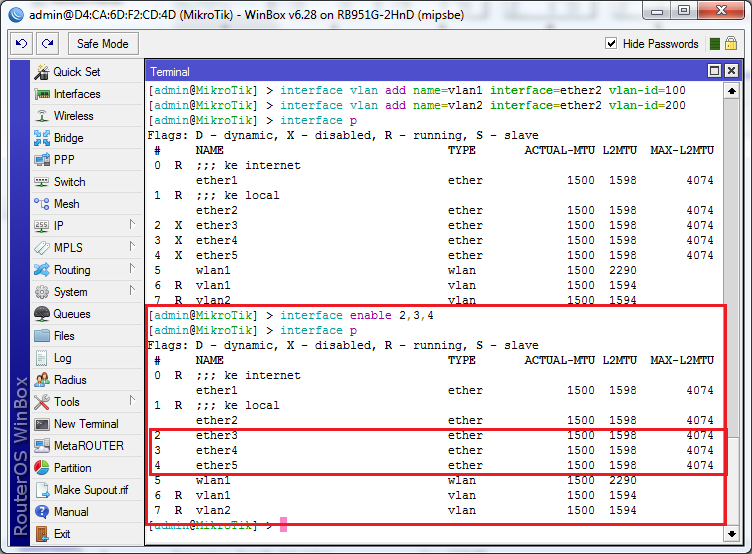Close the Terminal panel
752x554 pixels.
[731, 71]
